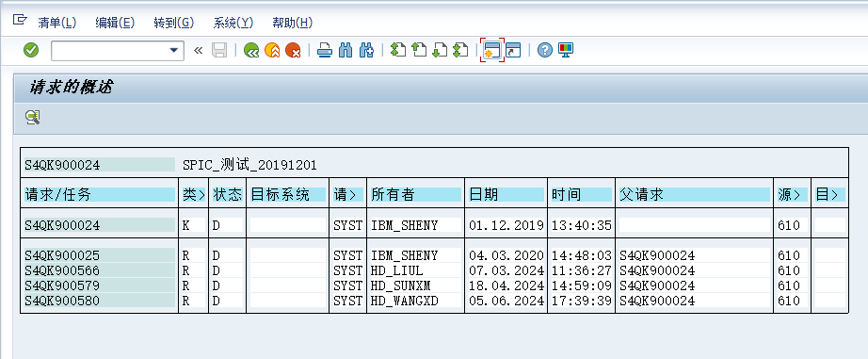This screenshot has height=359, width=868.
Task: Click the 状态 column header
Action: 228,194
